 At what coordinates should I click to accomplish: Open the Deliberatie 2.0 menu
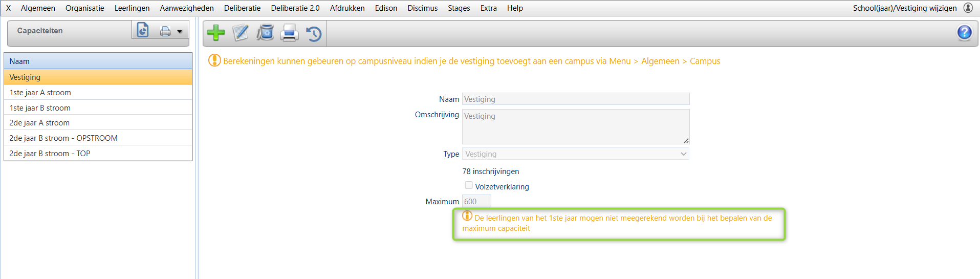pyautogui.click(x=295, y=8)
